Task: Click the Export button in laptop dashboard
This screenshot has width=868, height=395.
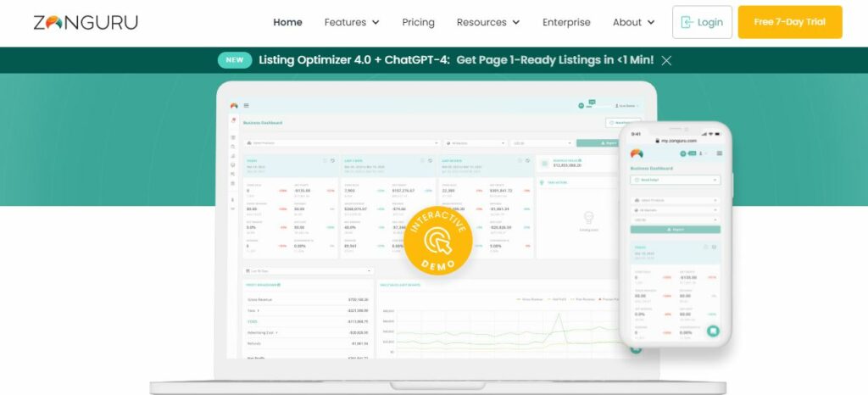Action: (598, 142)
